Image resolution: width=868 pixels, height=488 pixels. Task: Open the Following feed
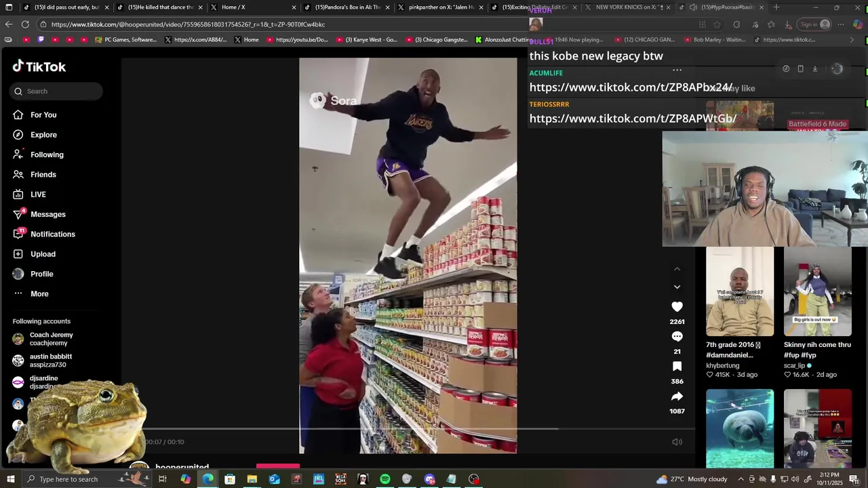[x=38, y=155]
